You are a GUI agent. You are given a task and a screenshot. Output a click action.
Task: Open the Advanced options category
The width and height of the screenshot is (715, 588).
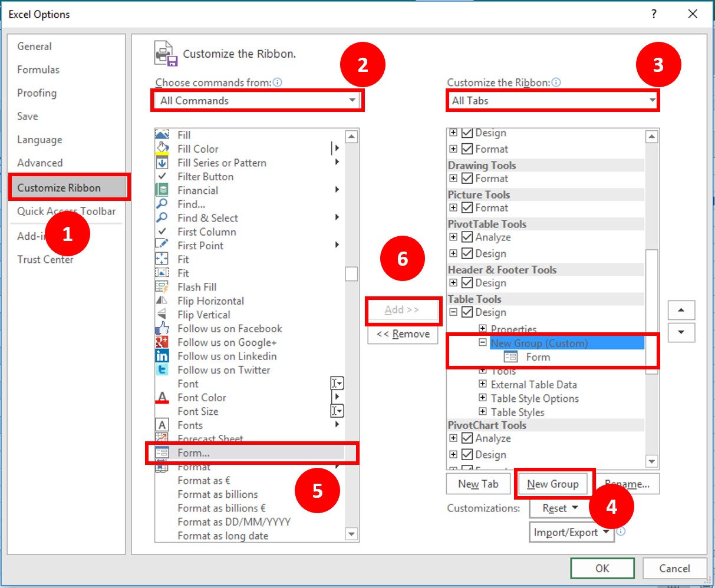click(x=40, y=163)
